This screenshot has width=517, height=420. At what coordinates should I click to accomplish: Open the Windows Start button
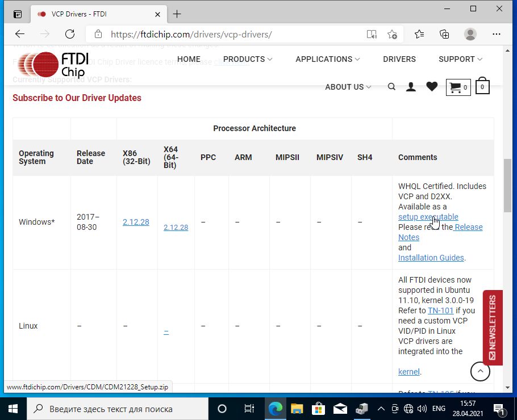coord(13,409)
